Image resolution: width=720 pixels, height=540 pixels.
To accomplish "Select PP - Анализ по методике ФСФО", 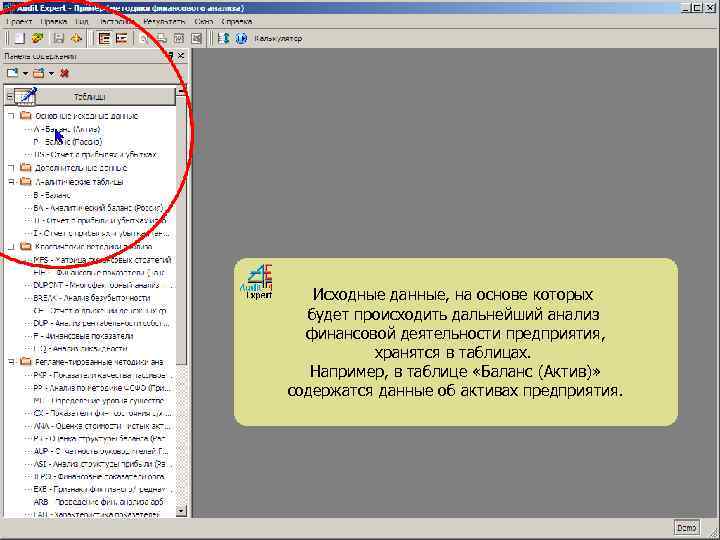I will [x=101, y=388].
